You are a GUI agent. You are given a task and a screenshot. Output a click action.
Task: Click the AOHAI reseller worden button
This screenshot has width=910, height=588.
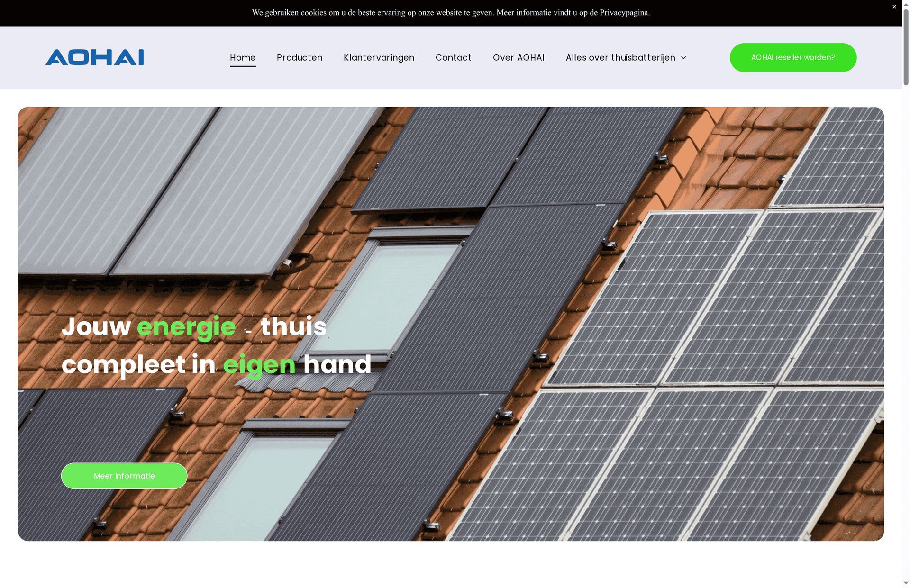tap(793, 57)
